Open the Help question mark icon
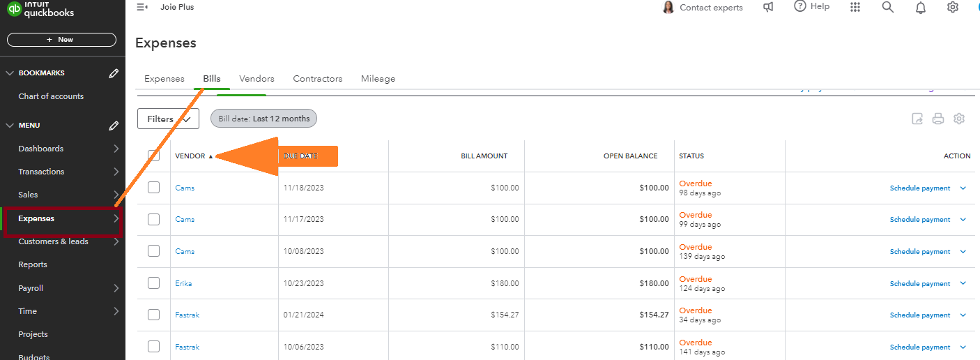Image resolution: width=980 pixels, height=360 pixels. pyautogui.click(x=800, y=6)
